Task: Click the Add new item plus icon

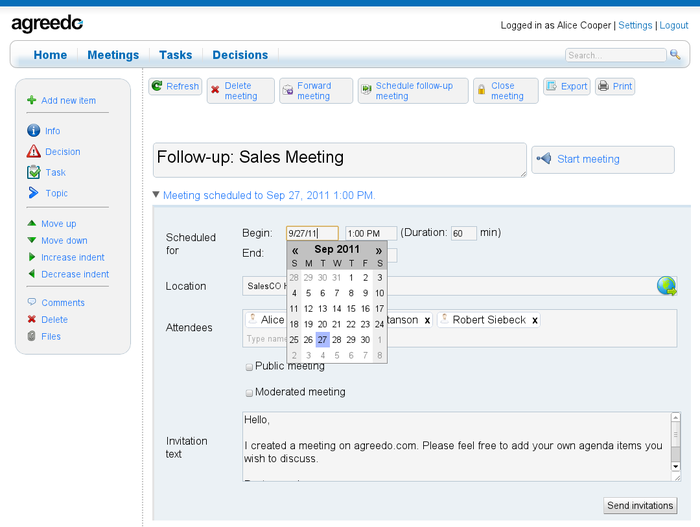Action: click(32, 100)
